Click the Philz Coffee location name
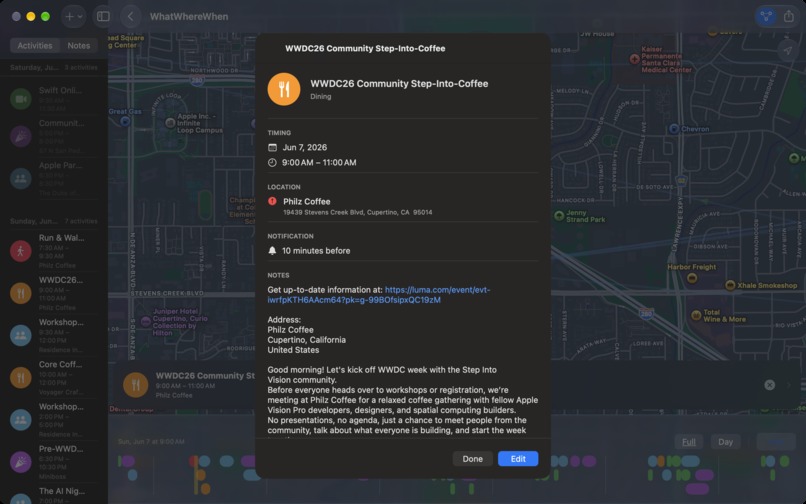 [306, 202]
